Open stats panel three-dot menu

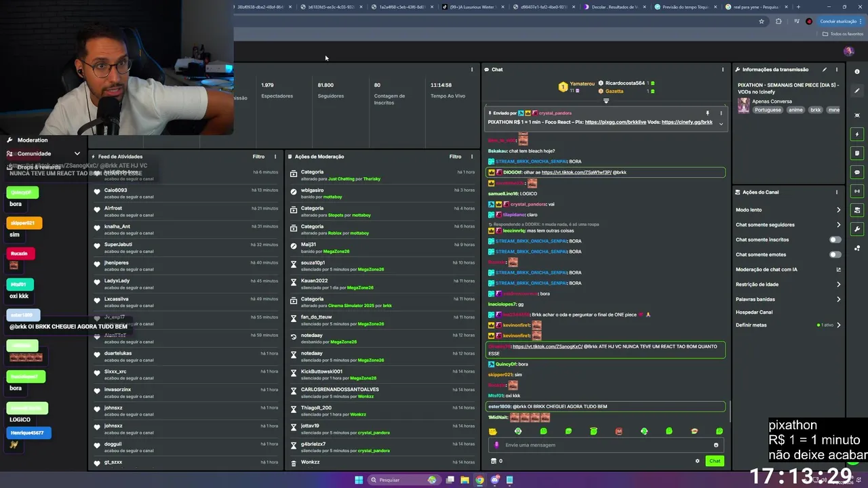coord(472,69)
